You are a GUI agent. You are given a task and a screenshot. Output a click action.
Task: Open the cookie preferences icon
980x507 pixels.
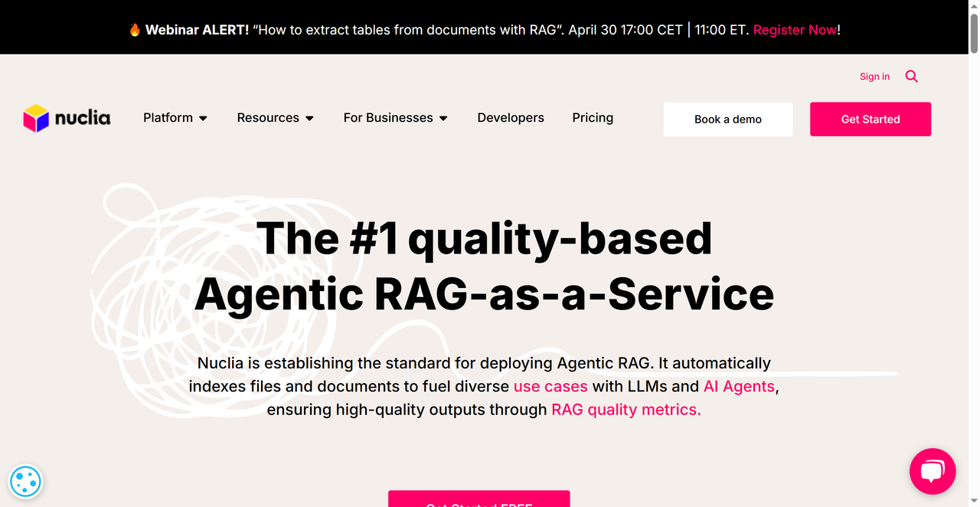click(25, 482)
